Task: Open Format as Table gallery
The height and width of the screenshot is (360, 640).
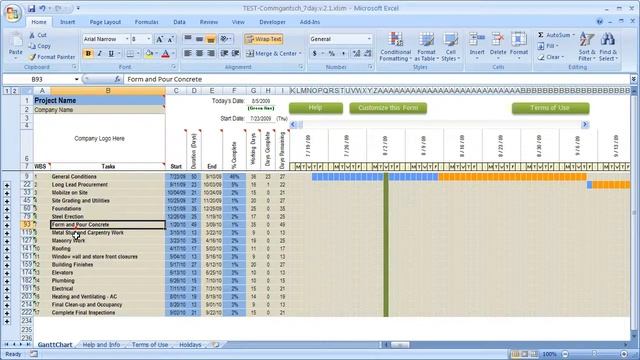Action: [427, 47]
